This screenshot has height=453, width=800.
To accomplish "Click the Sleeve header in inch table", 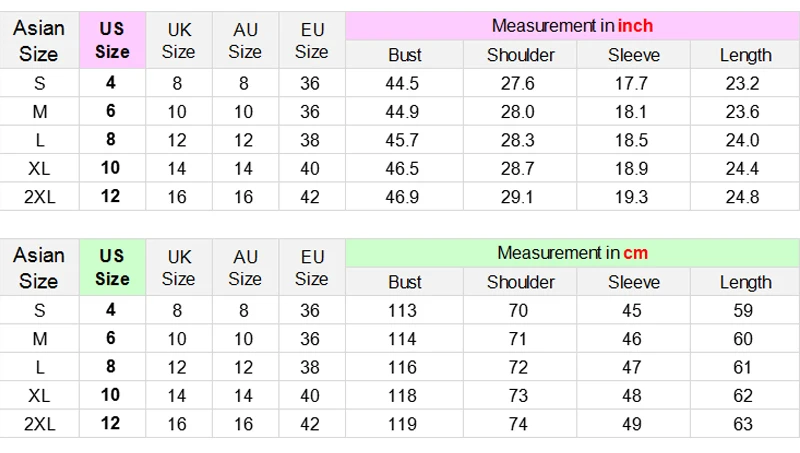I will [x=634, y=55].
